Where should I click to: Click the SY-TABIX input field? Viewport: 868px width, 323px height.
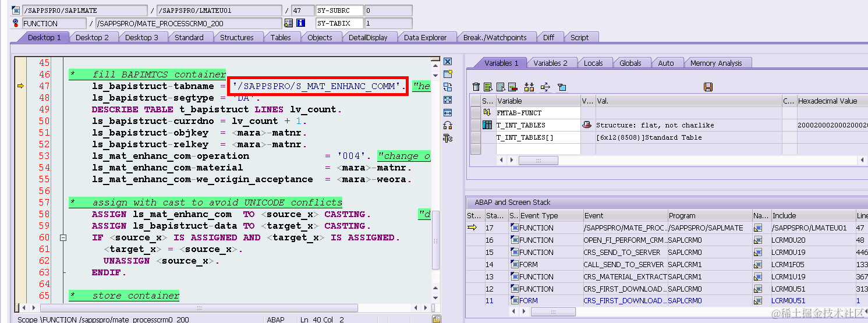coord(388,23)
